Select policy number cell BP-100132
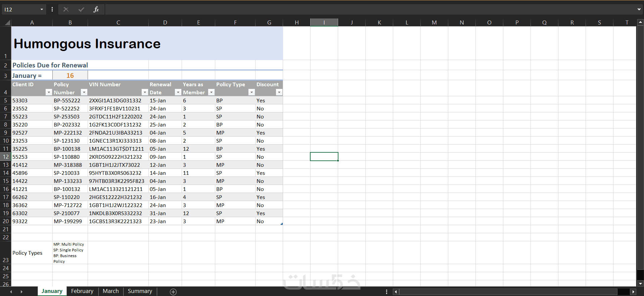This screenshot has width=644, height=296. click(x=70, y=189)
